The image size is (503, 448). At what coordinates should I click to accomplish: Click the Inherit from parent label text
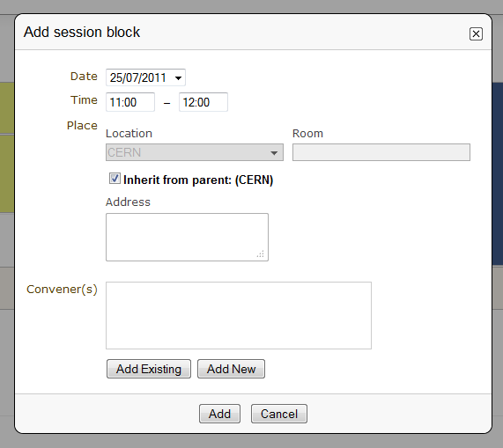tap(198, 180)
